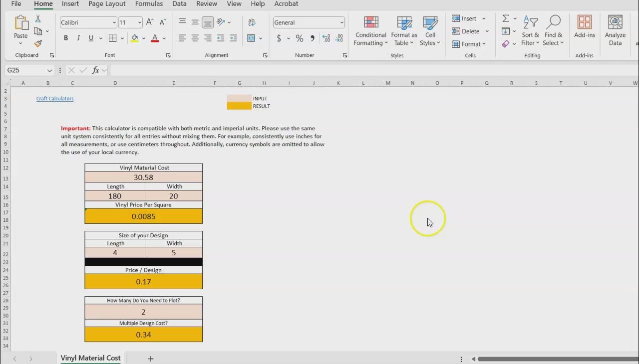639x364 pixels.
Task: Select the Vinyl Material Cost cell 30.58
Action: 143,178
